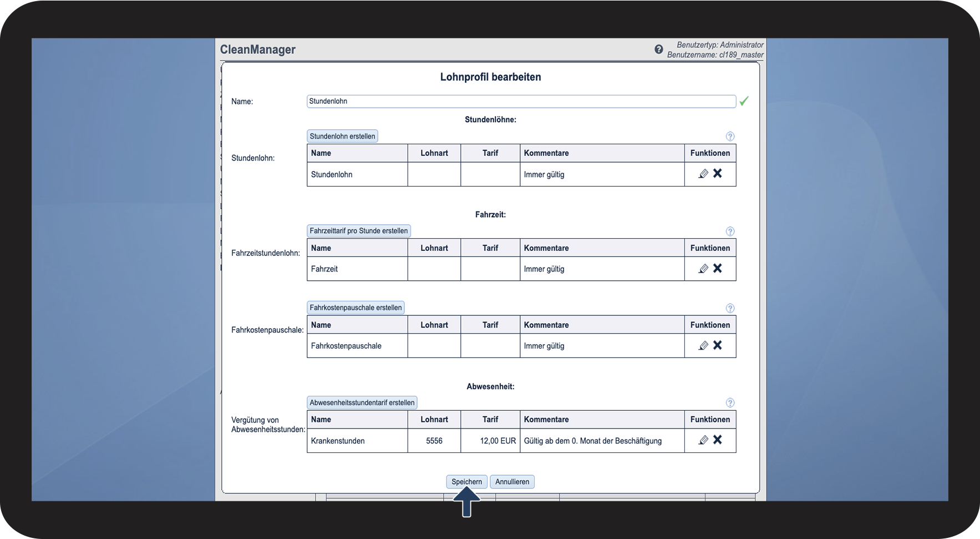Image resolution: width=980 pixels, height=539 pixels.
Task: Click 'Immer gültig' in the Stundenlohn row
Action: point(544,174)
